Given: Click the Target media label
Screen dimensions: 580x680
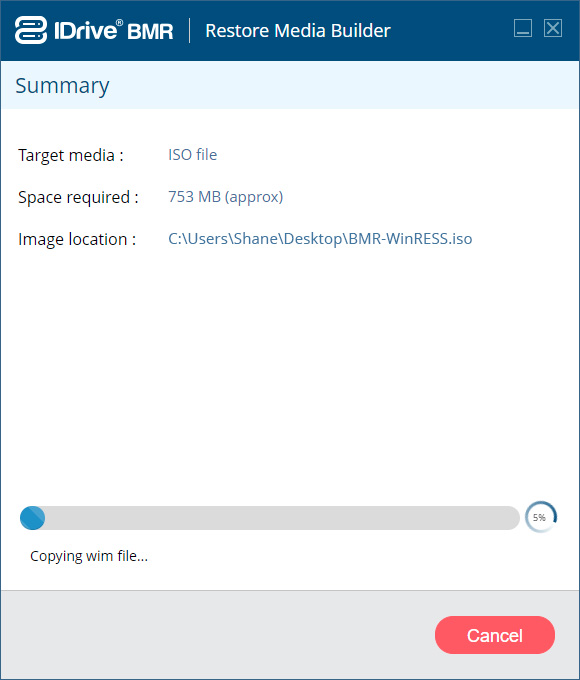Looking at the screenshot, I should click(71, 155).
